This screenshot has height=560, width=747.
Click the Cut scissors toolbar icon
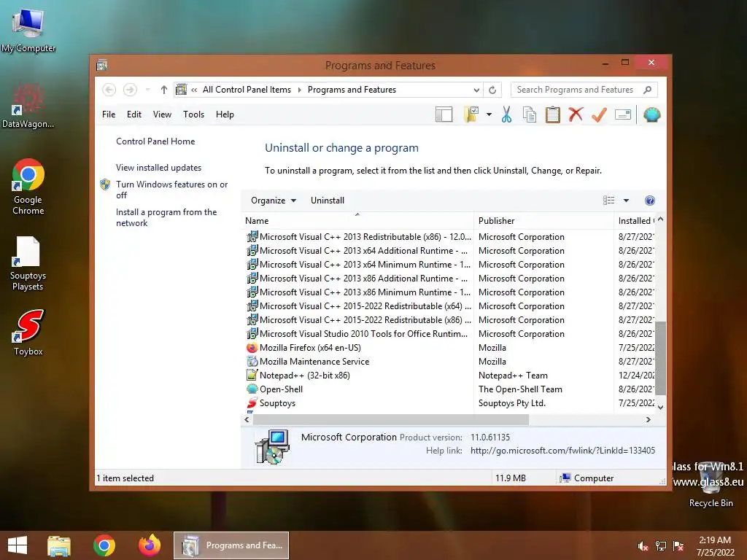506,114
